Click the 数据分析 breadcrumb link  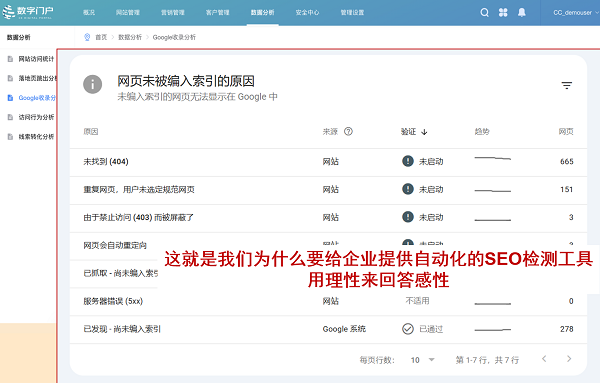pyautogui.click(x=130, y=37)
